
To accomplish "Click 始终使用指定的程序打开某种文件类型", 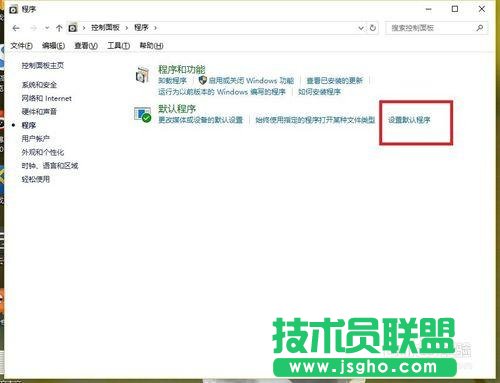I will coord(315,120).
